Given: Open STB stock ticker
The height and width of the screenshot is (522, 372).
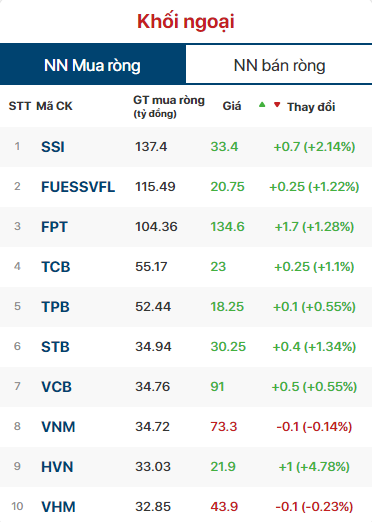Looking at the screenshot, I should [x=55, y=347].
